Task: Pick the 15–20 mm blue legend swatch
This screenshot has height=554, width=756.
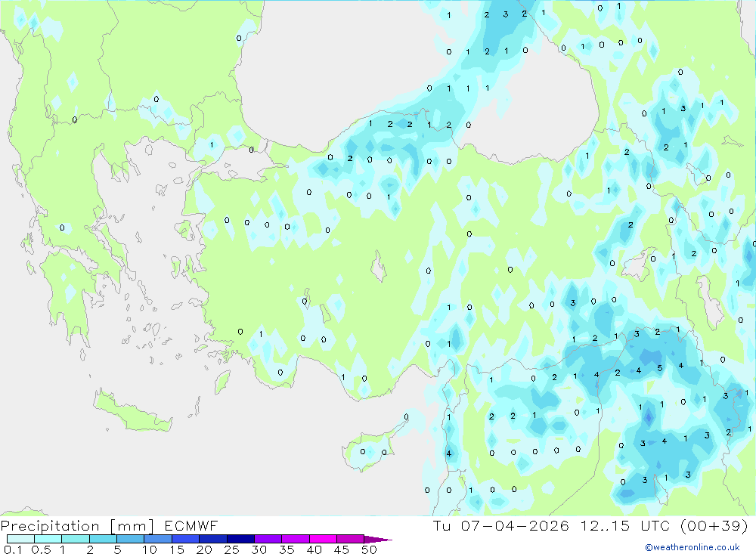Action: [185, 539]
